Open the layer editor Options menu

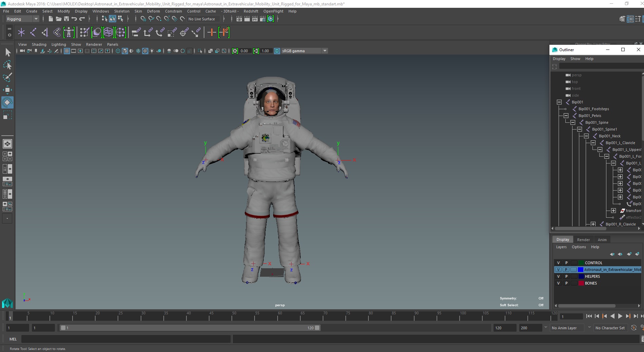click(579, 247)
